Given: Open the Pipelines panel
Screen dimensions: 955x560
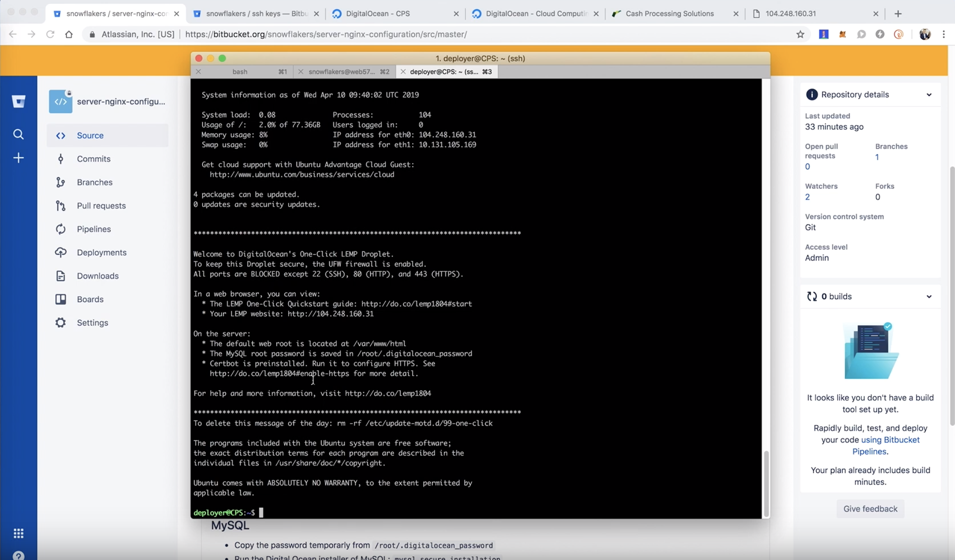Looking at the screenshot, I should [x=93, y=229].
